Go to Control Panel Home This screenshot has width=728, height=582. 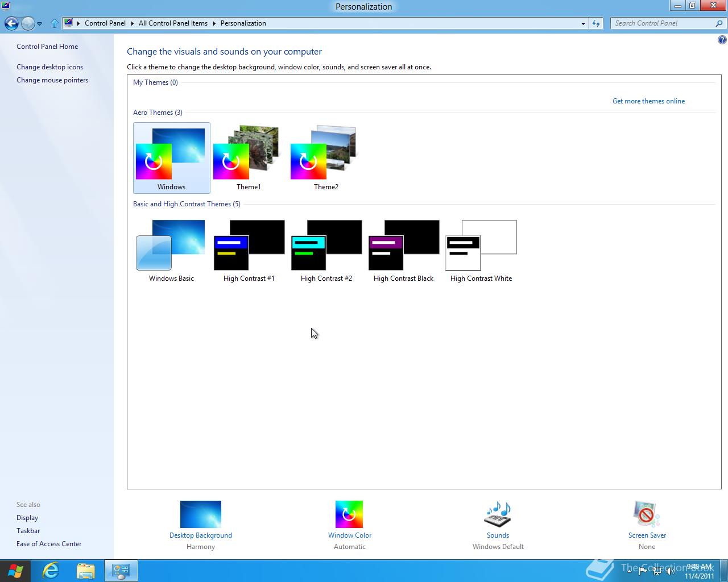tap(47, 47)
